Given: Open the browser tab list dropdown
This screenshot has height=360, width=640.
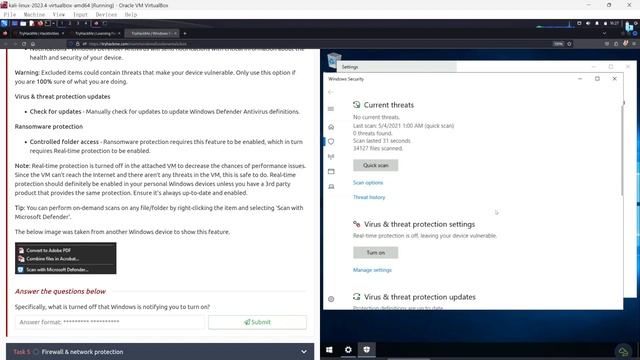Looking at the screenshot, I should [x=604, y=33].
